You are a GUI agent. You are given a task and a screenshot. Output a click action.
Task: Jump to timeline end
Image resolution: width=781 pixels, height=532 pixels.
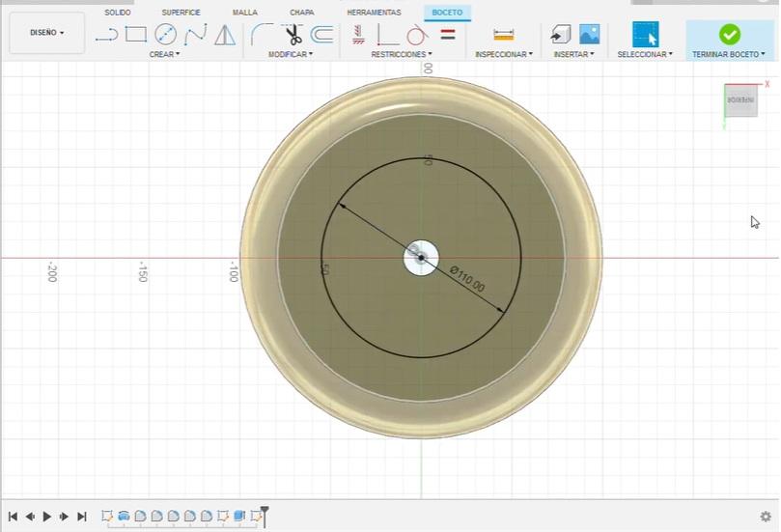coord(82,517)
